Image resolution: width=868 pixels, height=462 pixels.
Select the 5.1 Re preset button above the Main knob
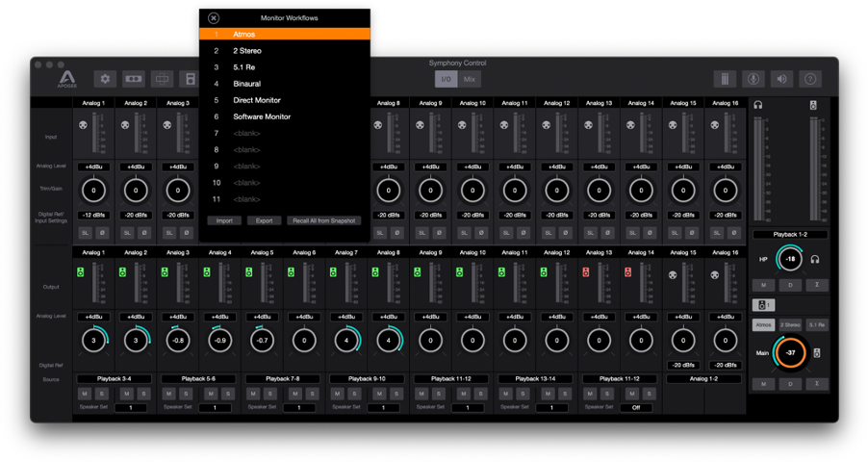(817, 324)
